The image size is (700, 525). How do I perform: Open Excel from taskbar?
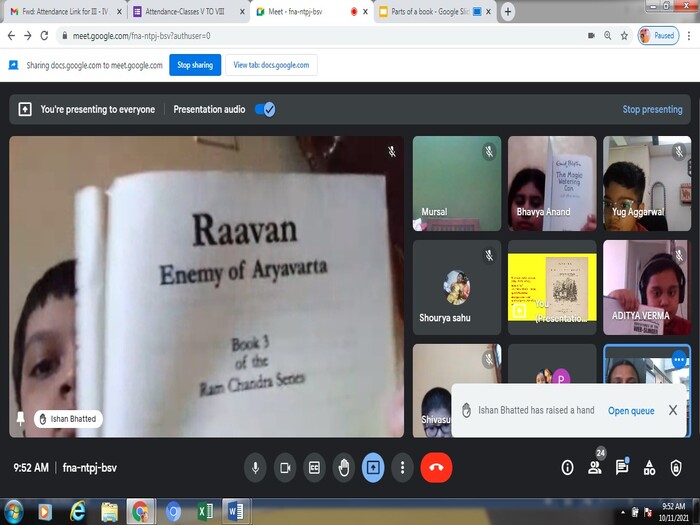pyautogui.click(x=205, y=512)
